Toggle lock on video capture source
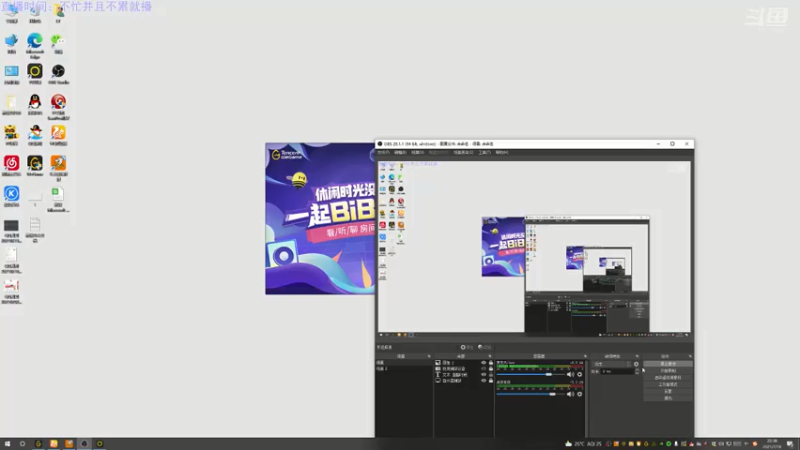This screenshot has height=450, width=800. (491, 368)
